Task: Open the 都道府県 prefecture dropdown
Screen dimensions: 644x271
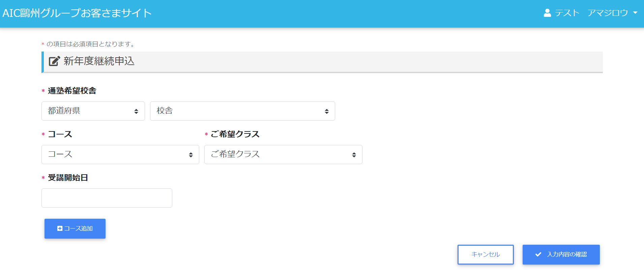Action: [x=93, y=111]
